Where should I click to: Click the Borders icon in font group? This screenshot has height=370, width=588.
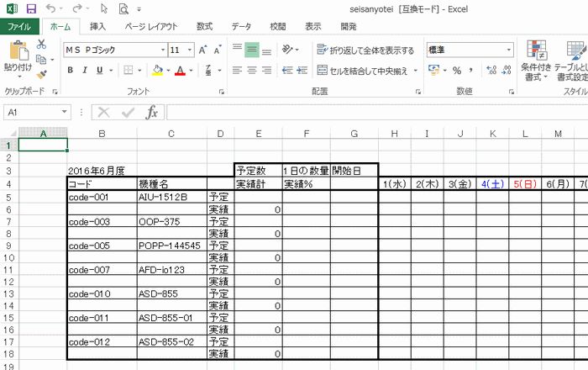[129, 70]
